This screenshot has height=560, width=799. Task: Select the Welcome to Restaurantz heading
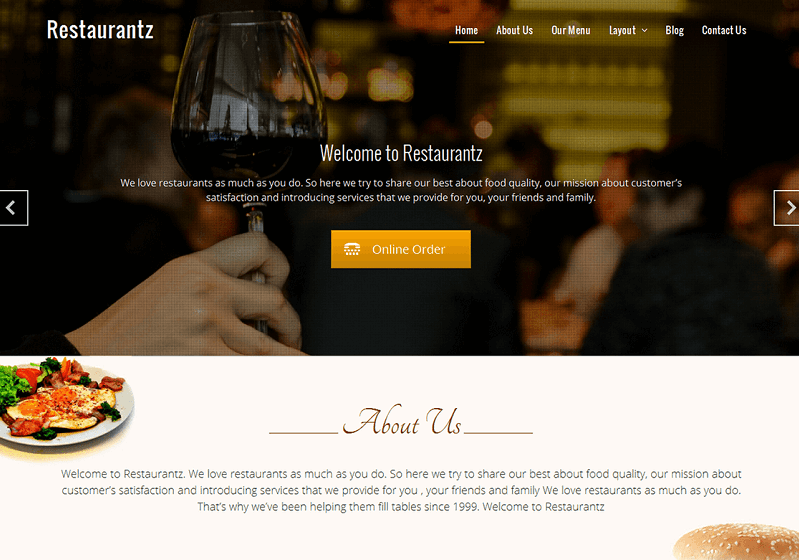coord(401,153)
